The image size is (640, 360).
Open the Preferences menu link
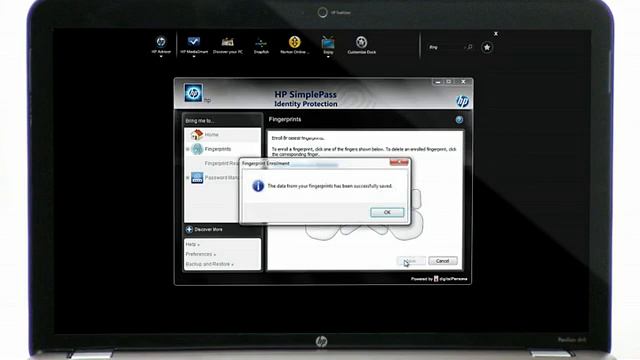click(x=200, y=254)
